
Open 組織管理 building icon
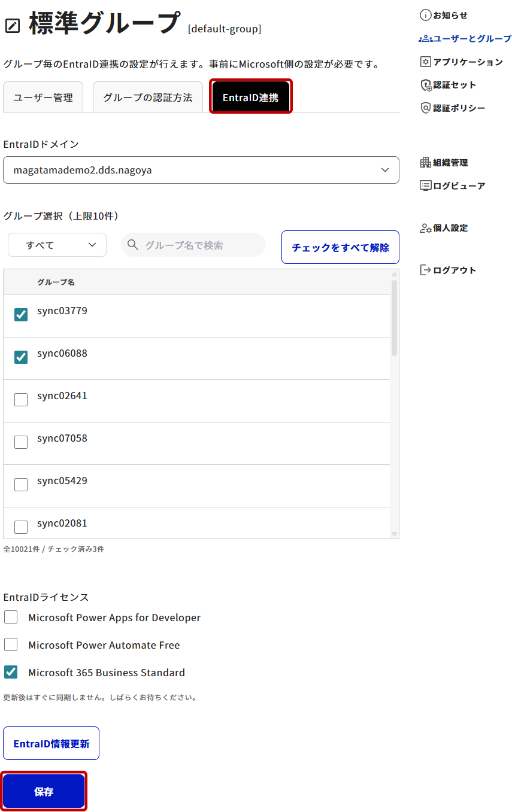coord(426,162)
